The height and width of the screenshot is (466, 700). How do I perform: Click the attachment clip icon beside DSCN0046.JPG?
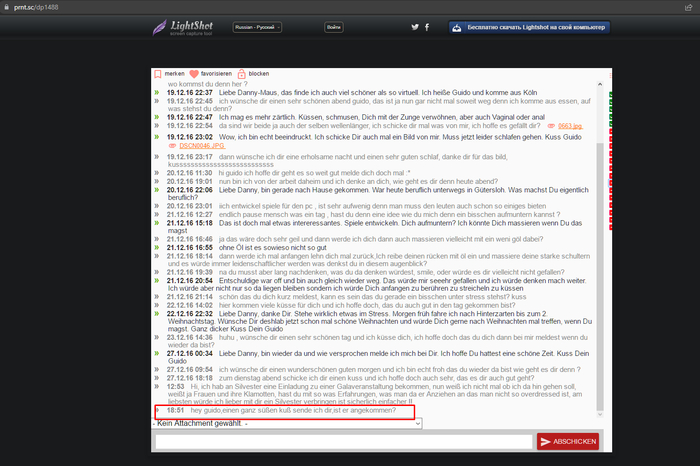172,146
